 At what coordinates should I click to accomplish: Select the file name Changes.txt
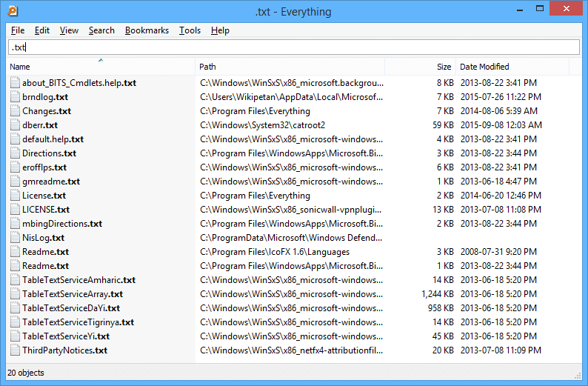click(x=47, y=111)
